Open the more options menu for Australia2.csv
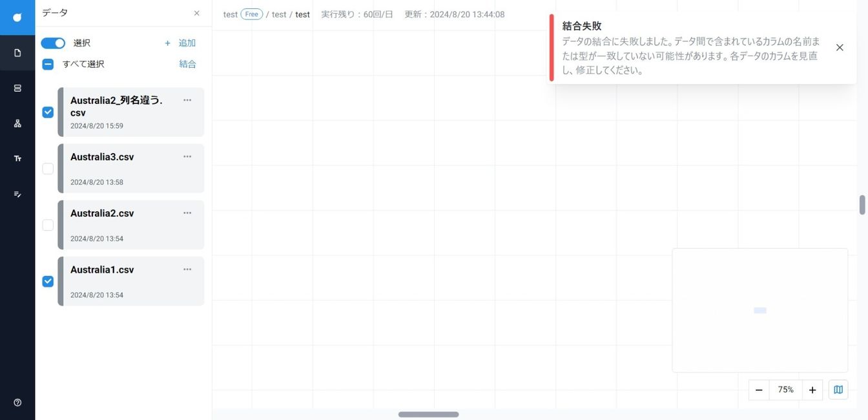The height and width of the screenshot is (420, 868). 187,213
